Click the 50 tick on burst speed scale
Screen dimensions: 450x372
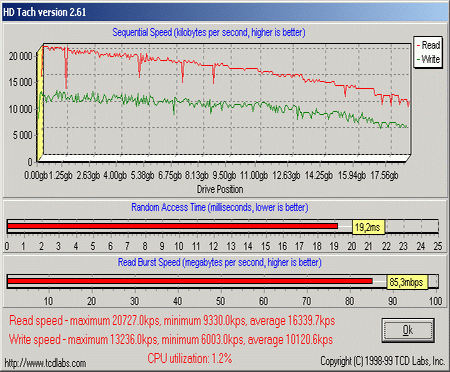point(220,301)
